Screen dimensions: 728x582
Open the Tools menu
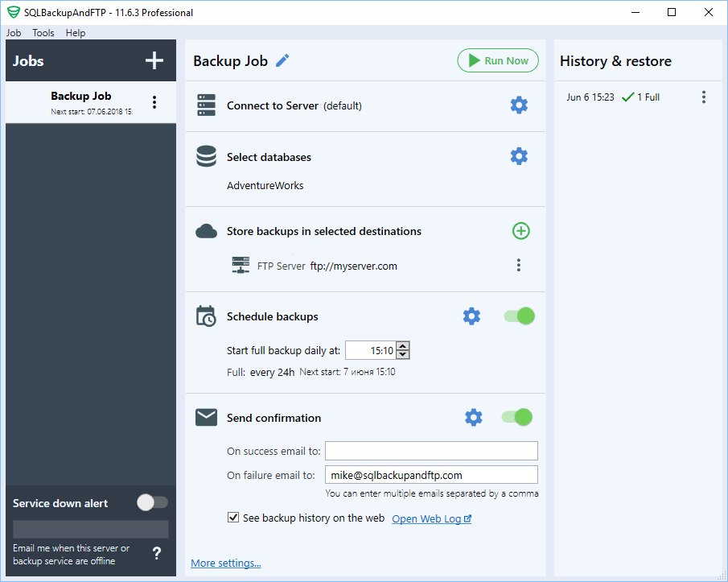click(43, 33)
